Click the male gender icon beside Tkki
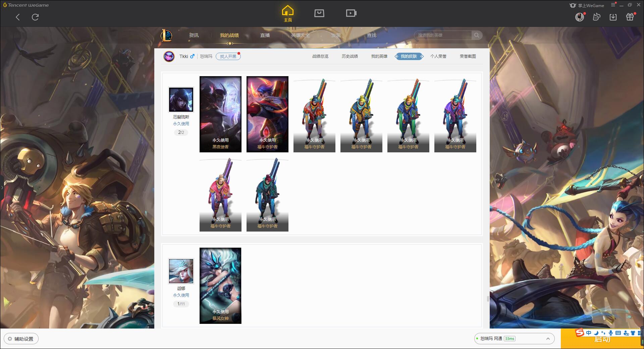Viewport: 644px width, 349px height. [x=192, y=56]
